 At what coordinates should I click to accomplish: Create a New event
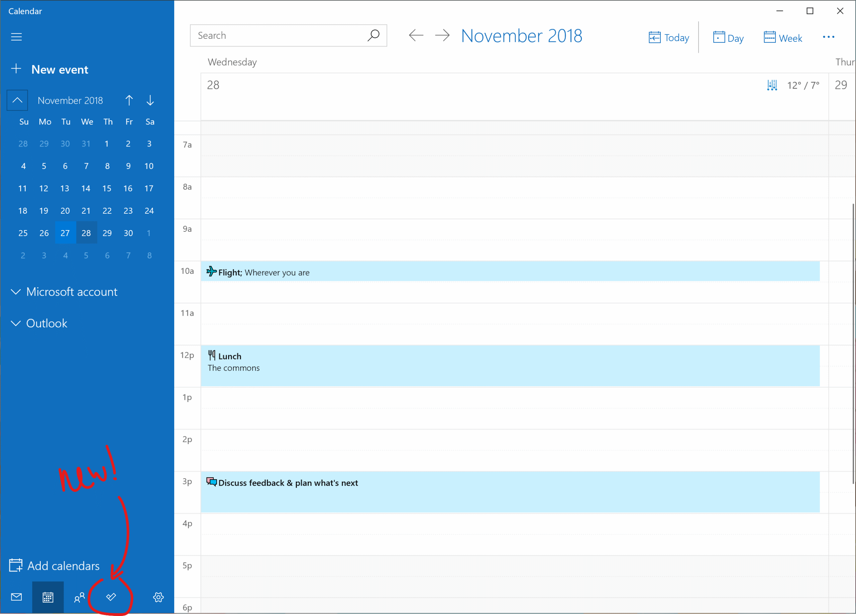[x=50, y=70]
